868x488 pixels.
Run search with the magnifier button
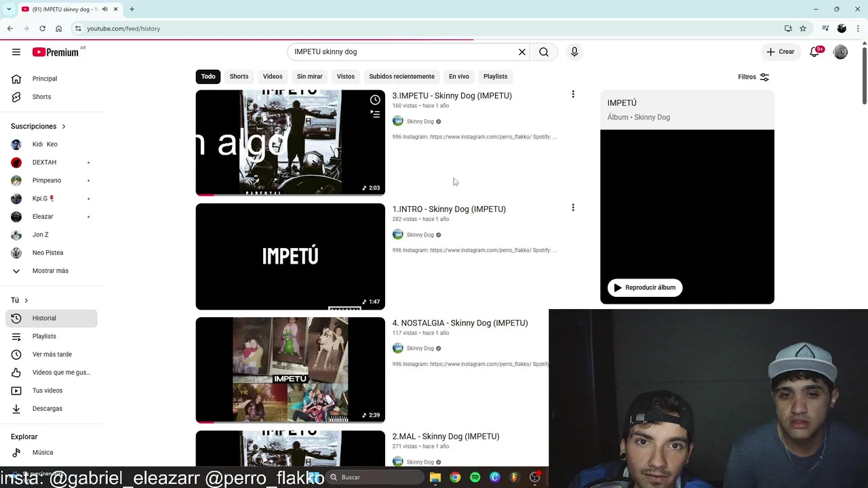(x=544, y=52)
